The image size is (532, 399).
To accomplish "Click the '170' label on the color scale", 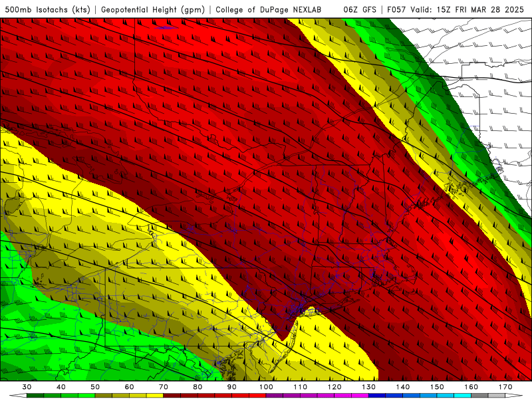I will pyautogui.click(x=505, y=387).
